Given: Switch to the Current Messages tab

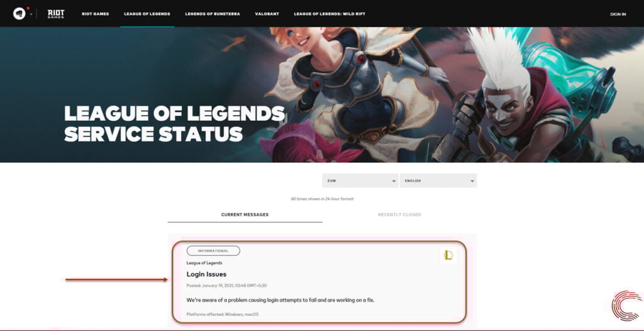Looking at the screenshot, I should click(245, 215).
